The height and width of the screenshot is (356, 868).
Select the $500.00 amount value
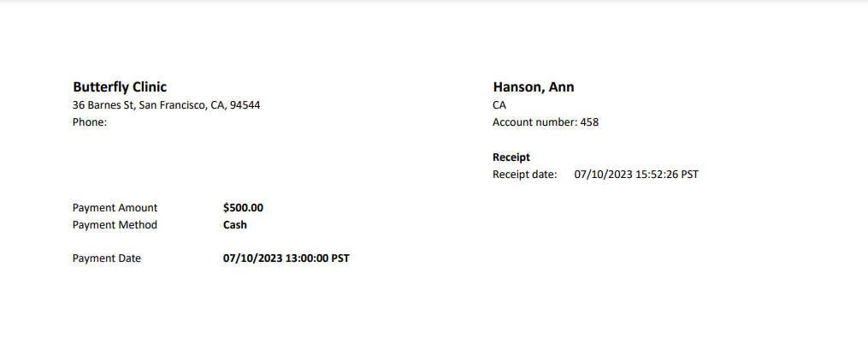click(244, 208)
